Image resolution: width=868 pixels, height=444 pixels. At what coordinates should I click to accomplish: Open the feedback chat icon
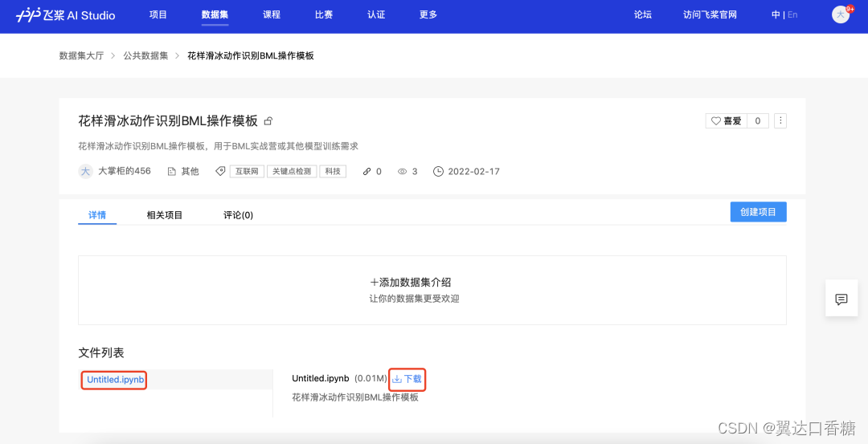tap(841, 299)
